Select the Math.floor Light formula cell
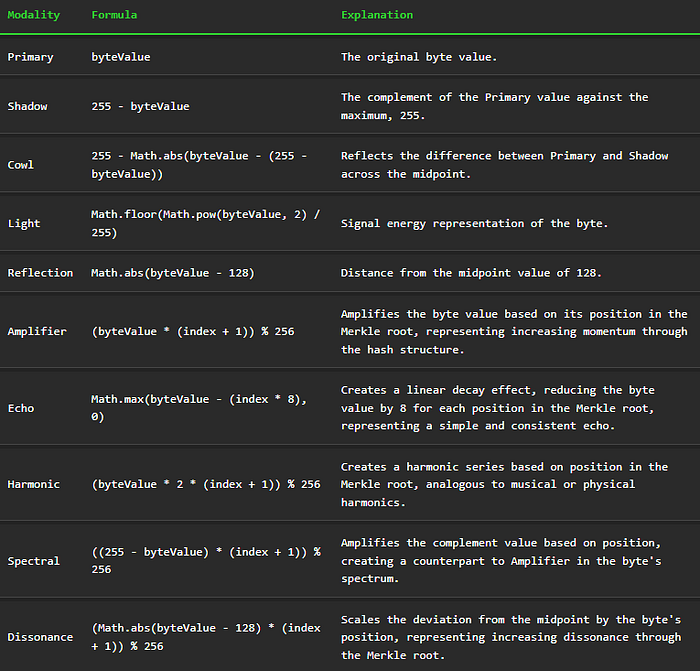 [205, 223]
